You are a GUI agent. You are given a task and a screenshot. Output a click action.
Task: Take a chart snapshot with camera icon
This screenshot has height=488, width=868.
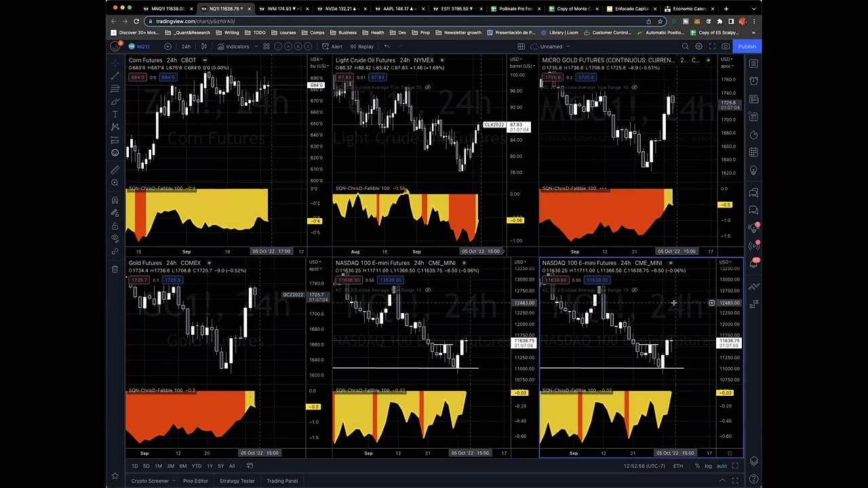tap(726, 47)
